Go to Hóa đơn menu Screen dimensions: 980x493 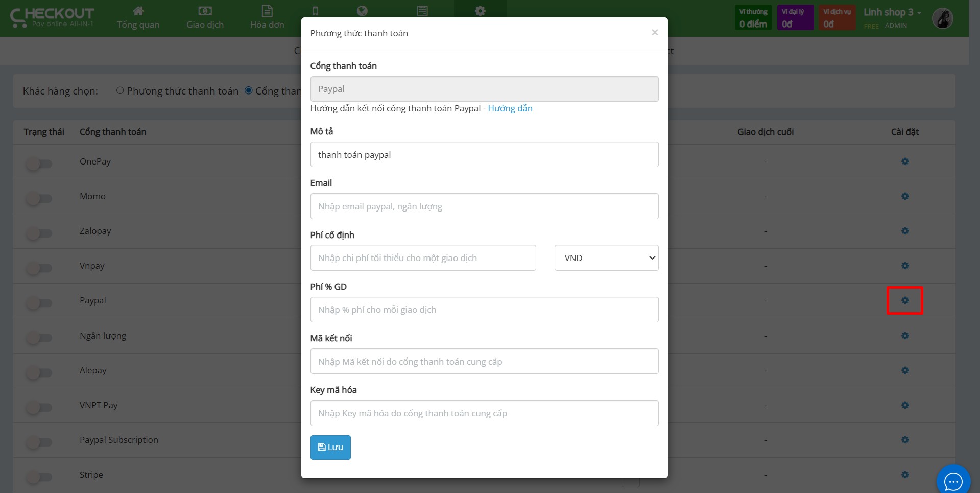point(267,17)
